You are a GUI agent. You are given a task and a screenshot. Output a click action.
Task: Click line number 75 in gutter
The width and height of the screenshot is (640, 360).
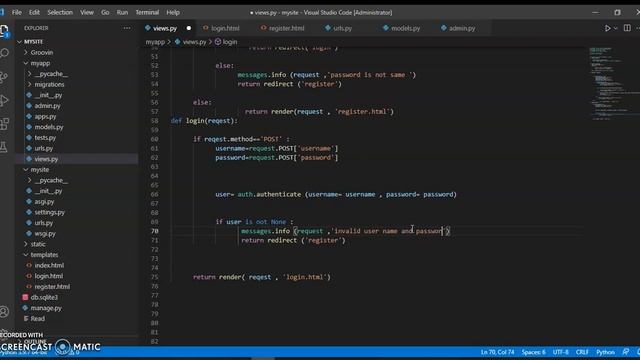coord(155,277)
